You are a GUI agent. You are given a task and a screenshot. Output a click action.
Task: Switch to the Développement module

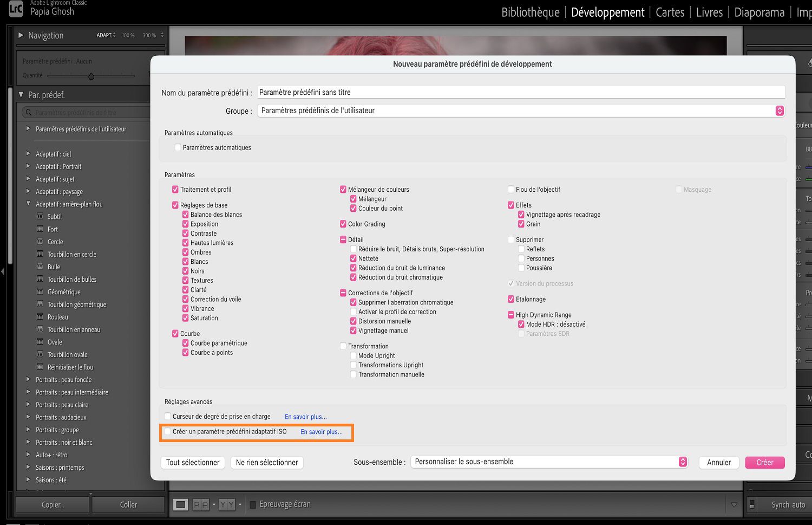click(x=608, y=12)
